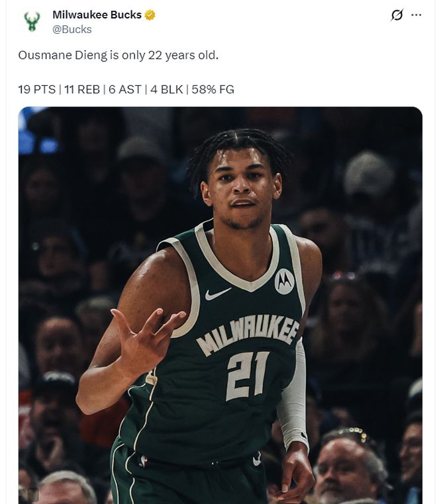Open the three-dot more options menu
This screenshot has height=504, width=437.
click(416, 15)
